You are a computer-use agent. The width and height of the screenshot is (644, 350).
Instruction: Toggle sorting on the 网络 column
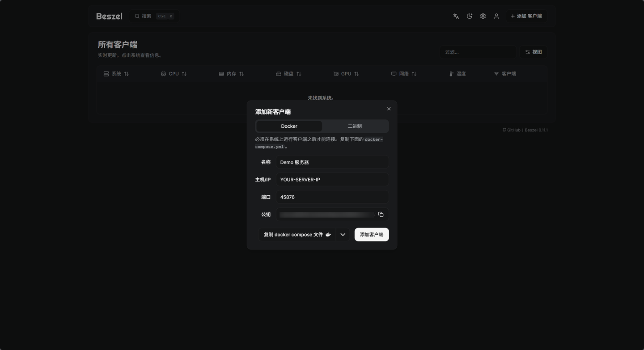414,74
